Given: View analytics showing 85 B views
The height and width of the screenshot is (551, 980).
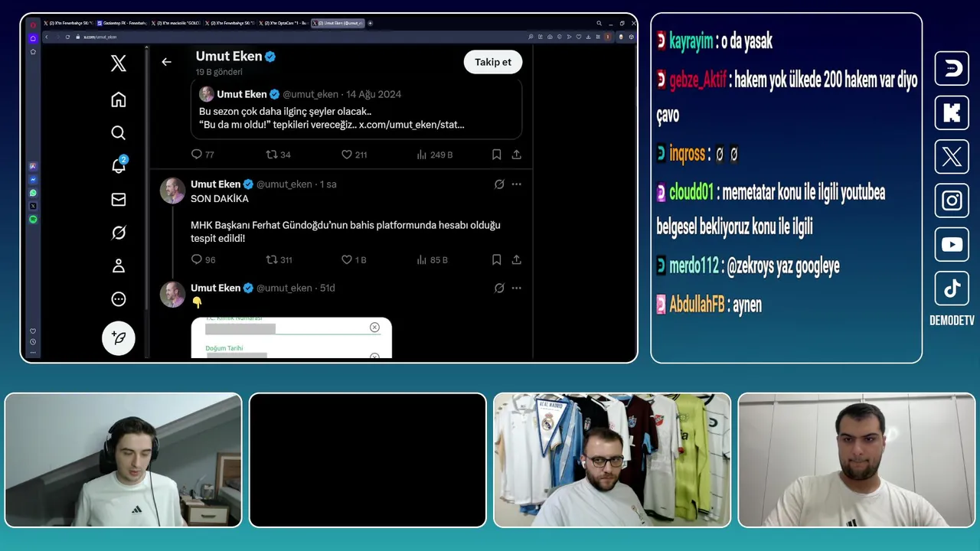Looking at the screenshot, I should [433, 260].
